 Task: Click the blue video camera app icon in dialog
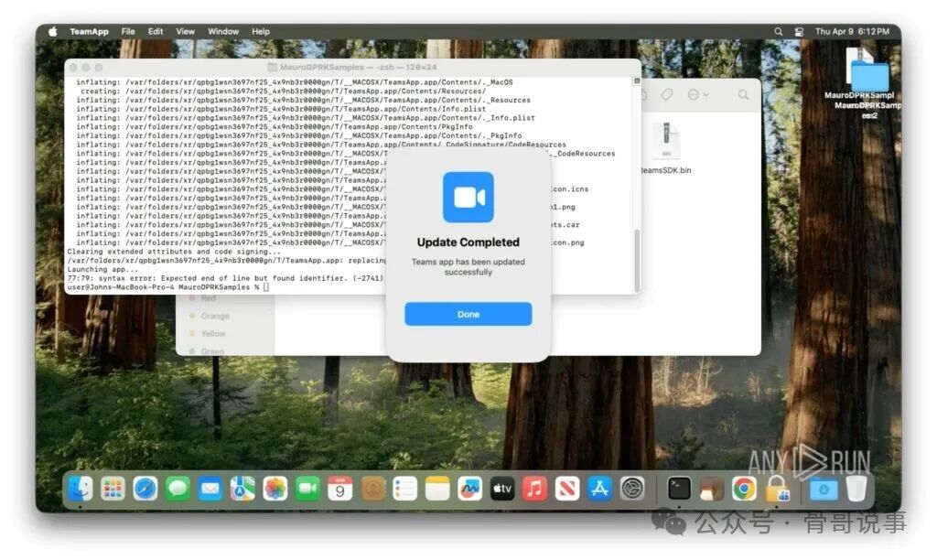point(468,198)
